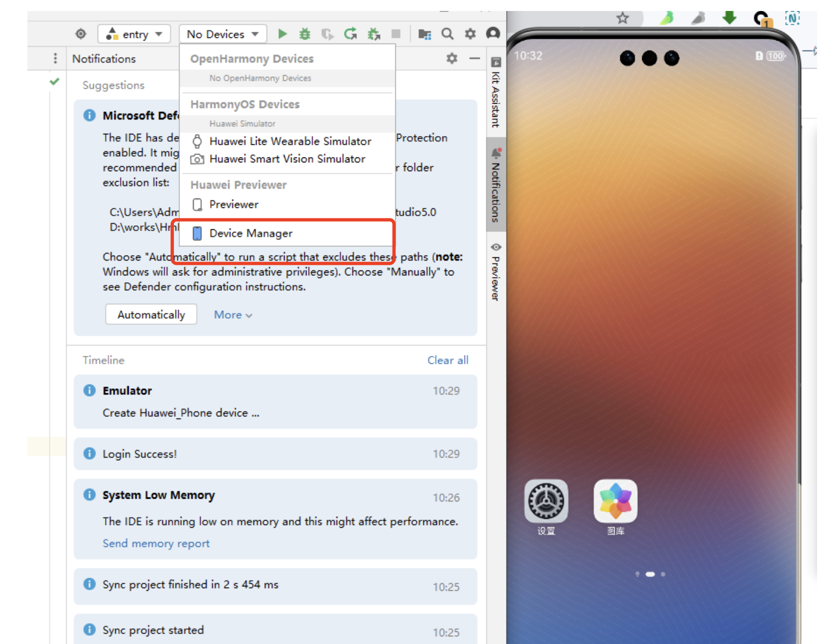Select Sync project started notification
The height and width of the screenshot is (644, 828).
275,629
